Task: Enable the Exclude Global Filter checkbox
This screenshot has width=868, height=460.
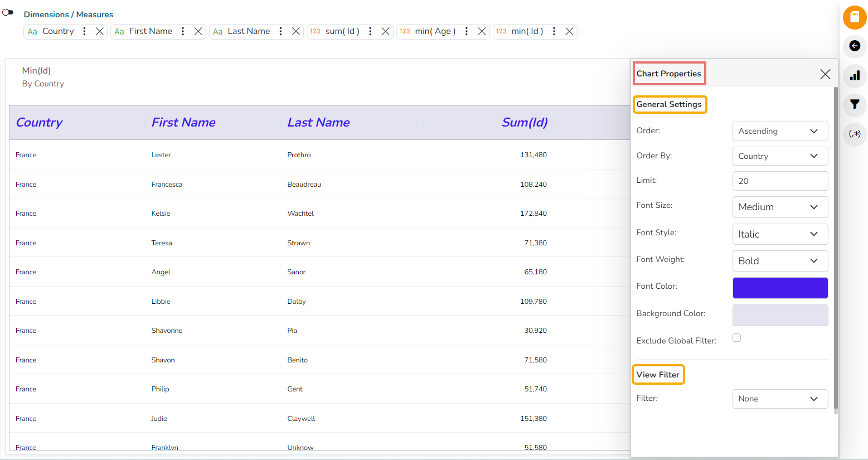Action: (736, 337)
